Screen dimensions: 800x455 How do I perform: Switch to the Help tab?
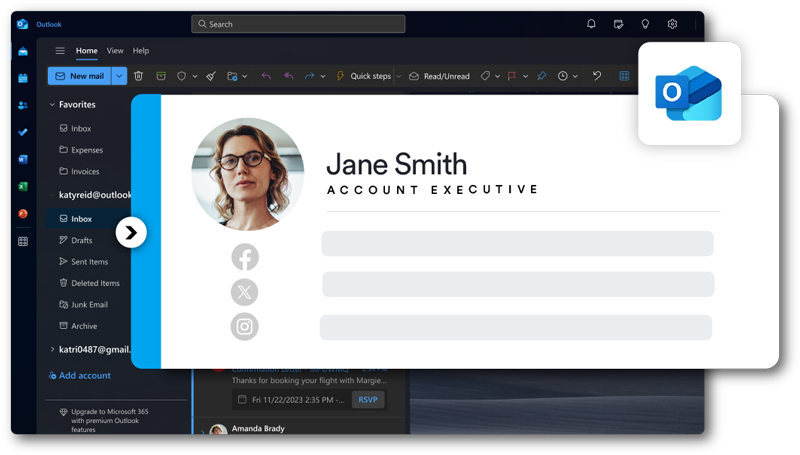click(141, 50)
